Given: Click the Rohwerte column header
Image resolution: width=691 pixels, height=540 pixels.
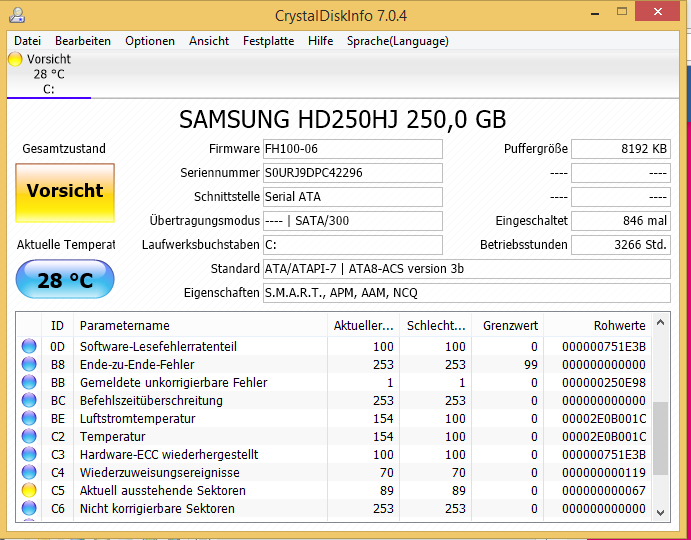Looking at the screenshot, I should pyautogui.click(x=598, y=326).
